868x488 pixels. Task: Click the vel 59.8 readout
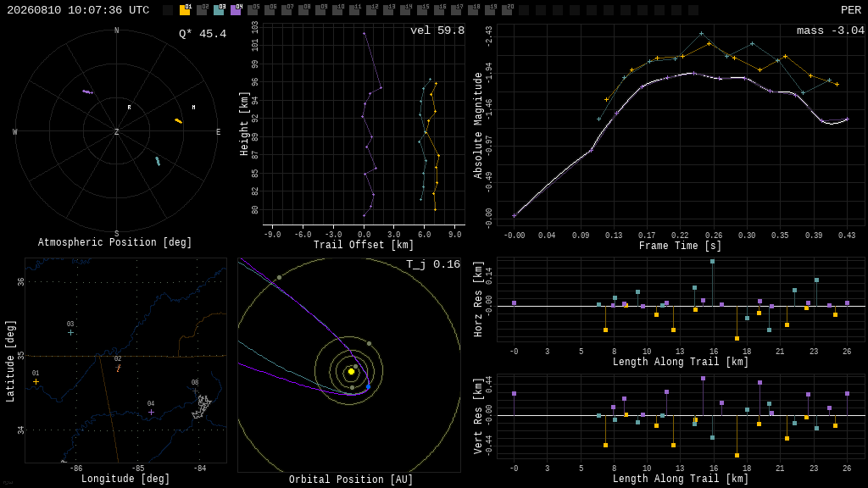(437, 30)
